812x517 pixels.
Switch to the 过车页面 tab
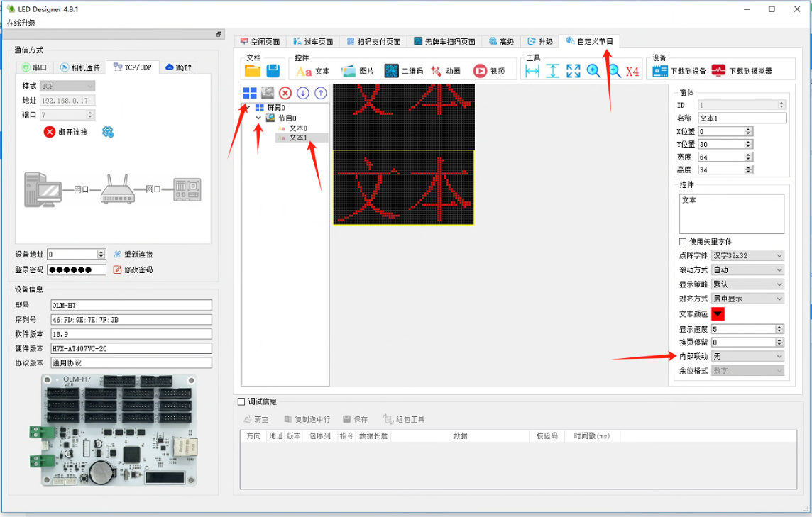313,41
